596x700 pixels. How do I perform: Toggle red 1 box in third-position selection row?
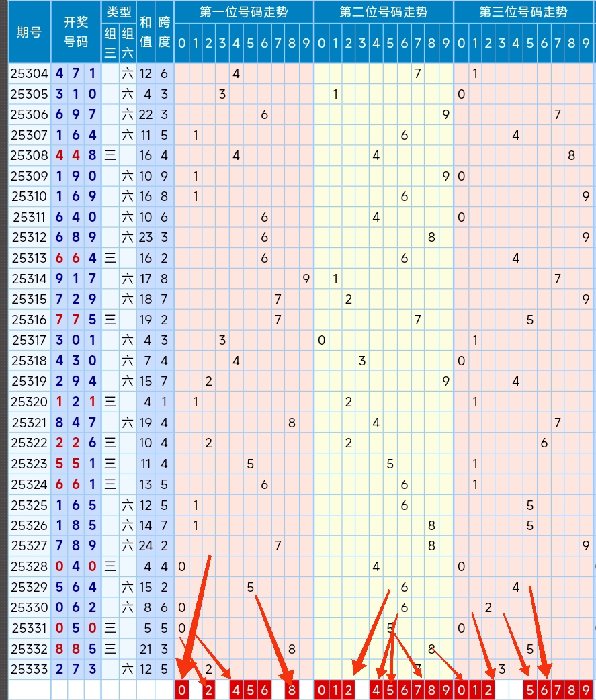tap(475, 690)
